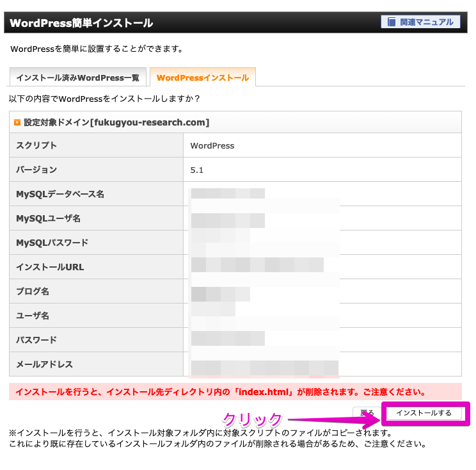Click the 戻る button

click(x=367, y=413)
